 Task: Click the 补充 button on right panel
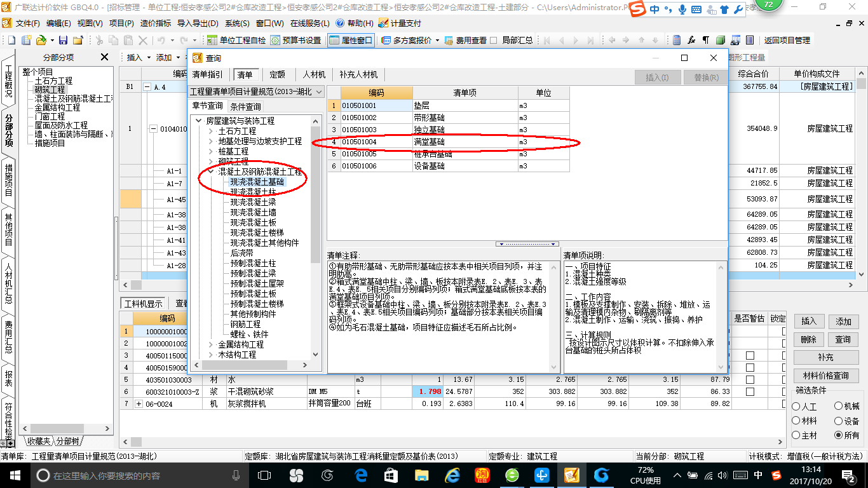pos(825,358)
